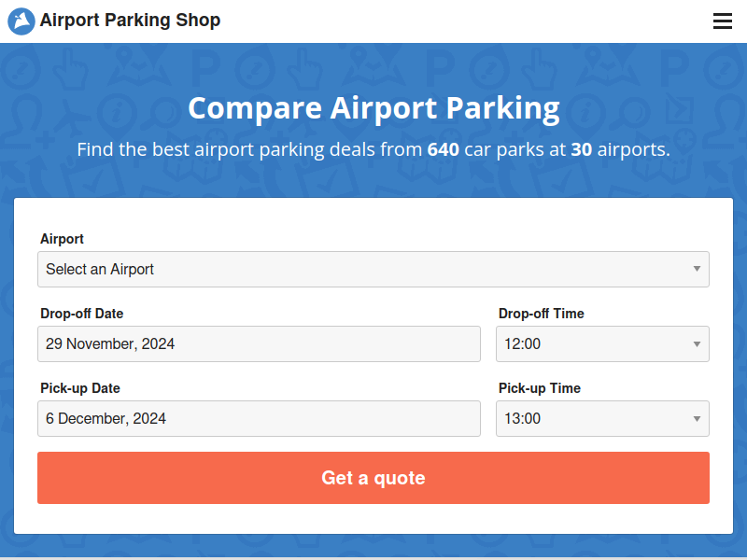
Task: Click the Drop-off Time label
Action: [542, 314]
